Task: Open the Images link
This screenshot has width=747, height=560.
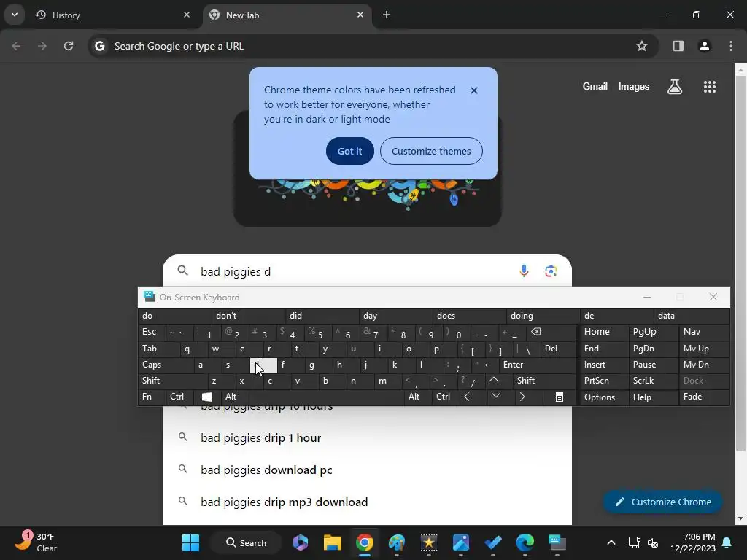Action: [x=634, y=86]
